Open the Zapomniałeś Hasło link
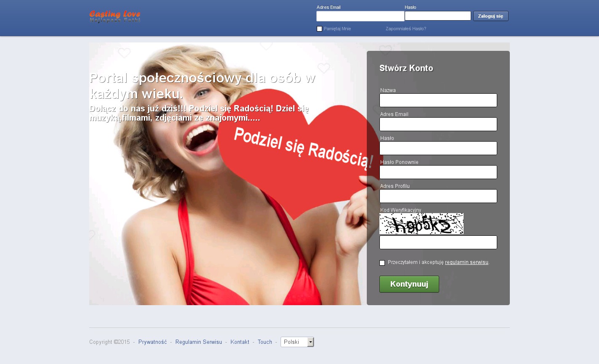599x364 pixels. click(x=406, y=29)
